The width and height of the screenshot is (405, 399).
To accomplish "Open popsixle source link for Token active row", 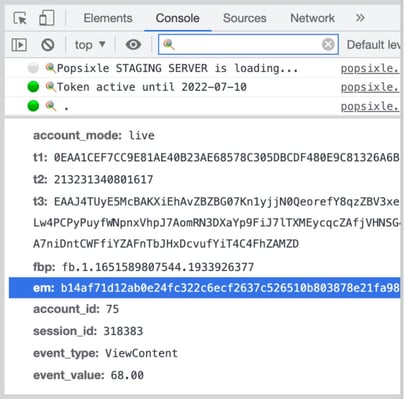I will click(370, 87).
